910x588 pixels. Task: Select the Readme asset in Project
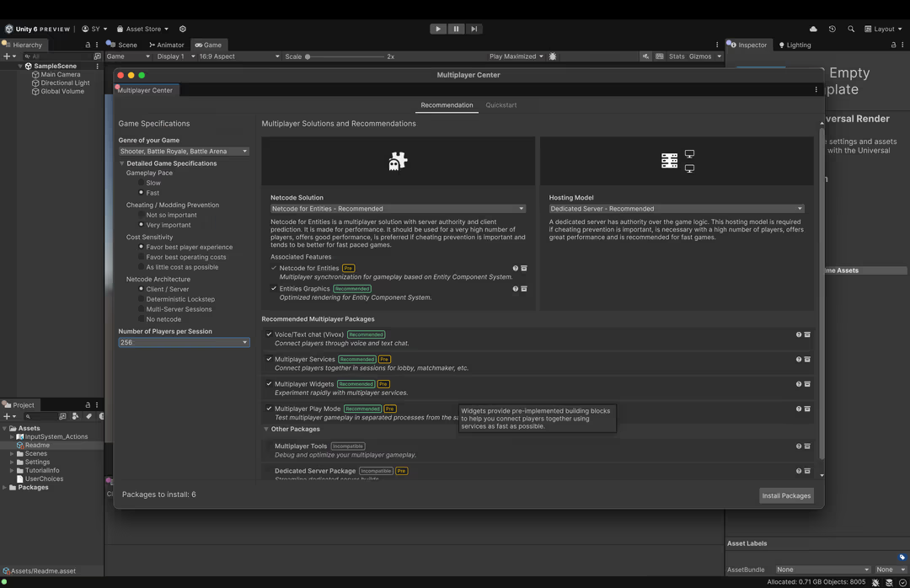coord(37,445)
